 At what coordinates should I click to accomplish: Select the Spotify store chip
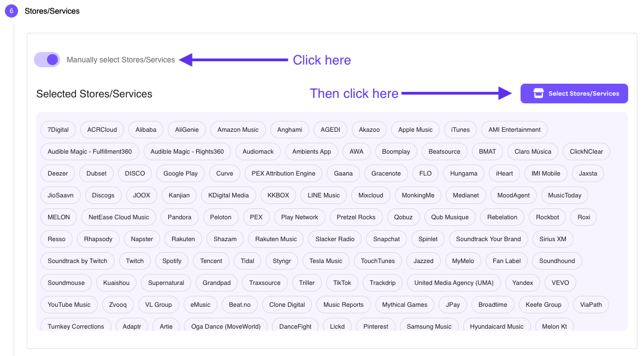[x=172, y=261]
